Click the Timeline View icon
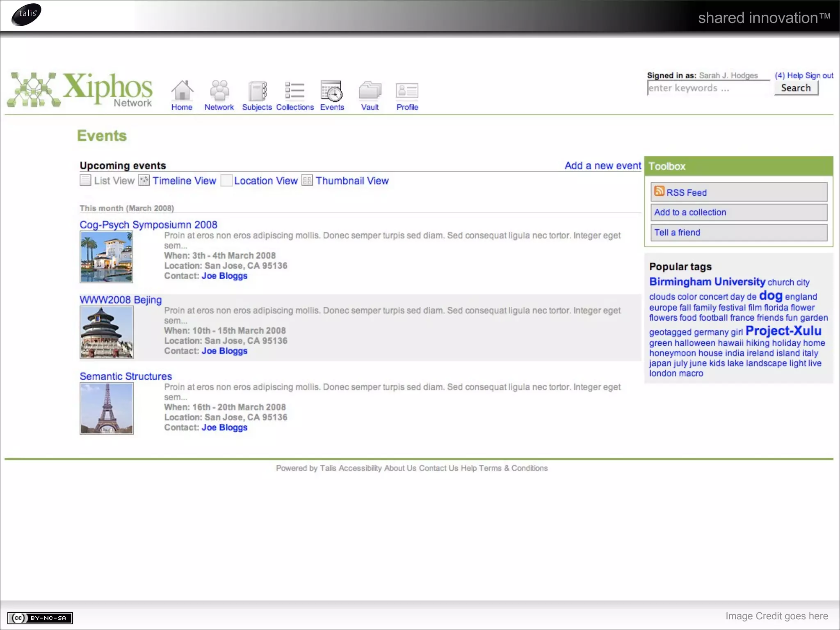This screenshot has height=630, width=840. pyautogui.click(x=144, y=180)
